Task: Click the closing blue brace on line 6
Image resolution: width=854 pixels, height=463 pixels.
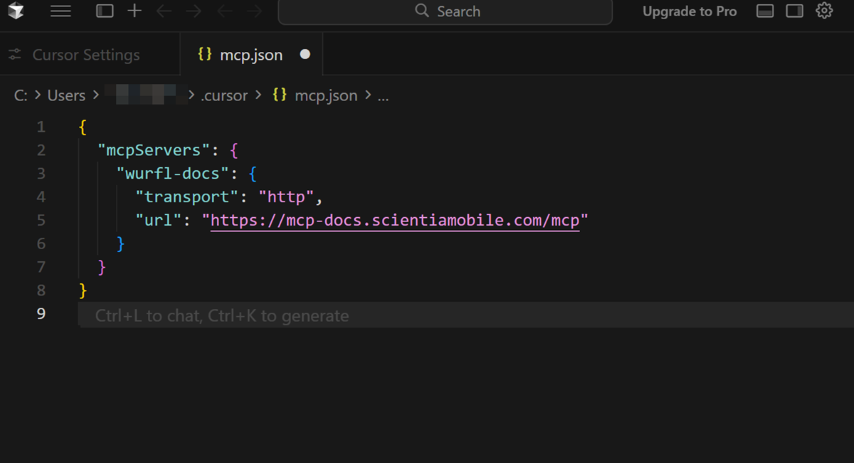Action: [x=120, y=243]
